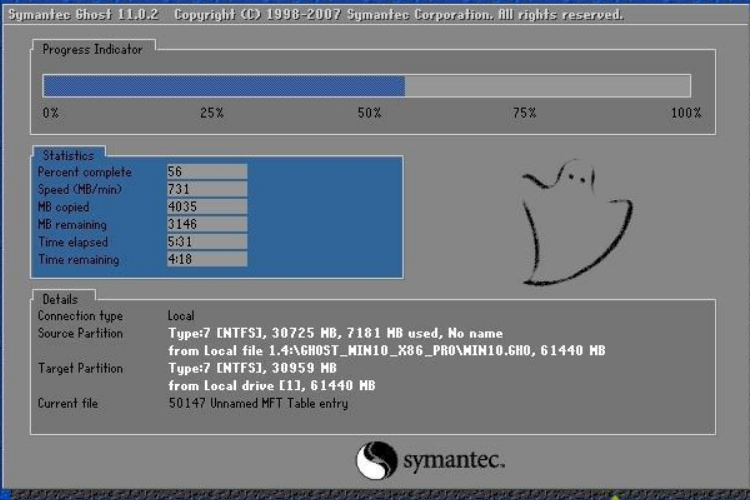Select the Speed (MB/min) value field

pyautogui.click(x=206, y=189)
